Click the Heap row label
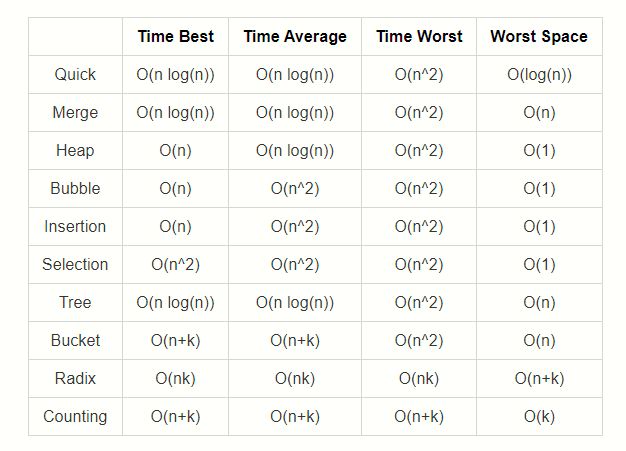The image size is (626, 451). tap(75, 151)
